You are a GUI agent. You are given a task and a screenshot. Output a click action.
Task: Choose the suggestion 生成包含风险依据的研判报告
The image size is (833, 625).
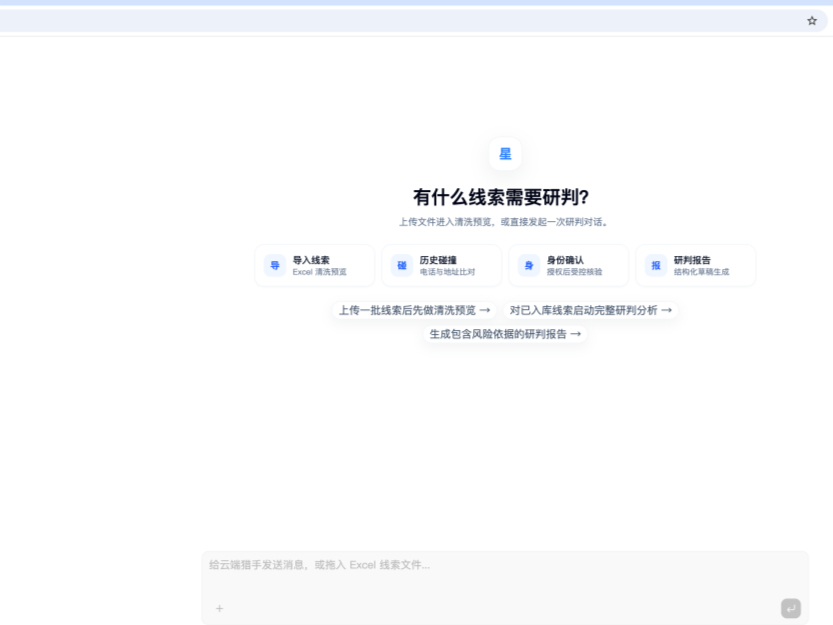505,334
